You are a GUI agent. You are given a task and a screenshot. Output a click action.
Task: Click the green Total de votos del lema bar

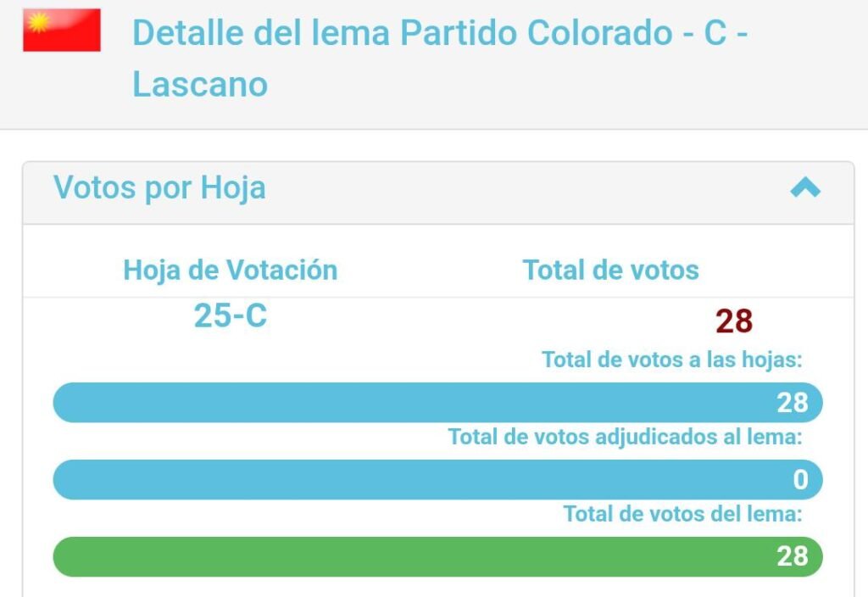click(438, 556)
